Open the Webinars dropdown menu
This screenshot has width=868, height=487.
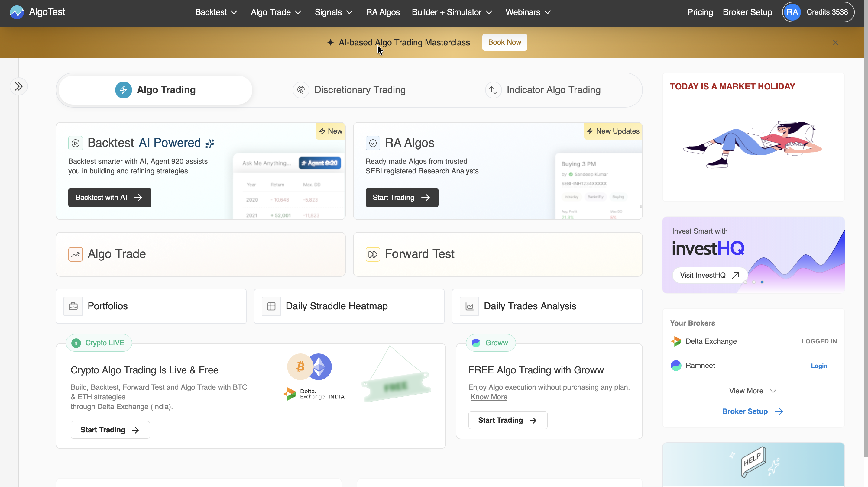click(528, 12)
